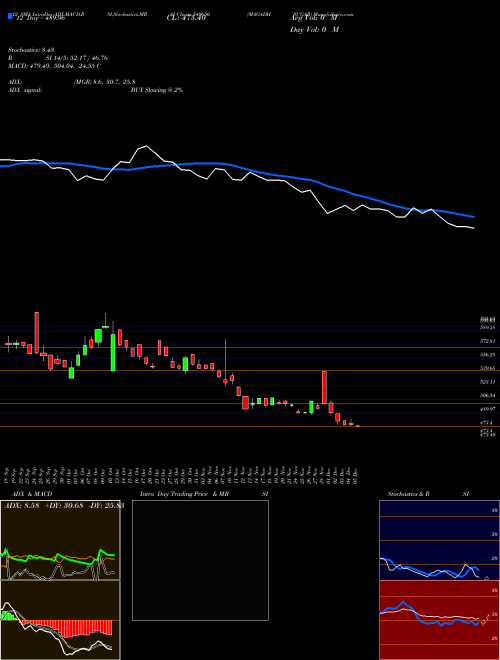Viewport: 500px width, 660px height.
Task: Click the last candlestick on the price chart
Action: (x=358, y=426)
